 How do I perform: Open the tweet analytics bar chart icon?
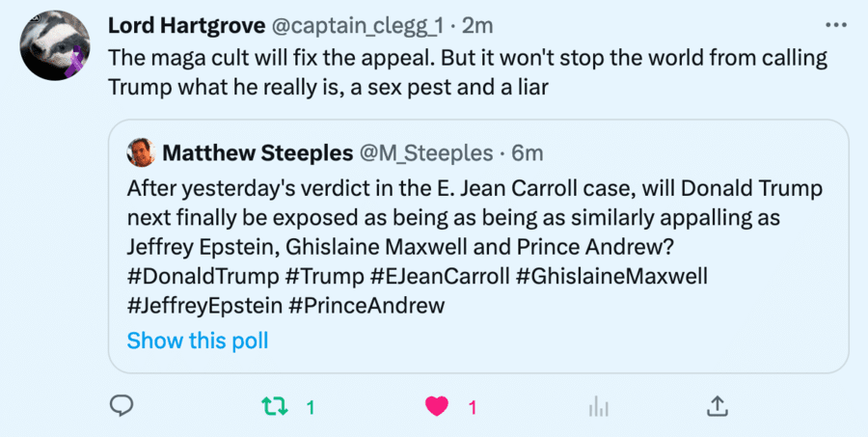pyautogui.click(x=599, y=406)
